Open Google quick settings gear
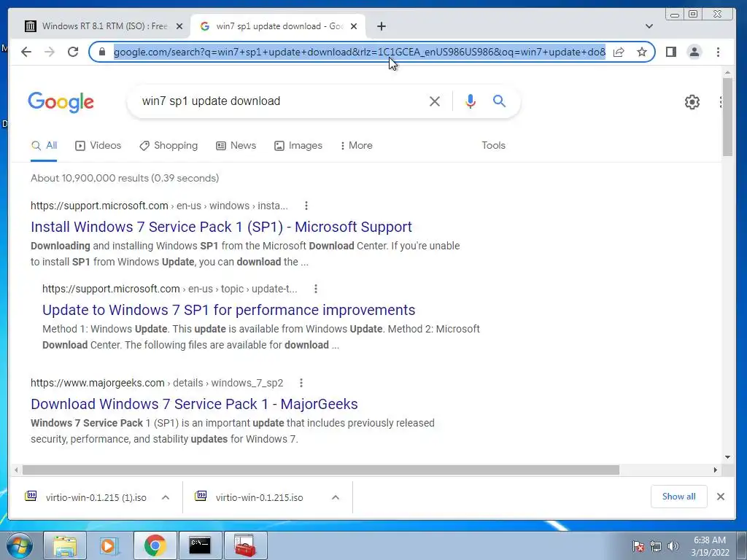 [x=692, y=102]
